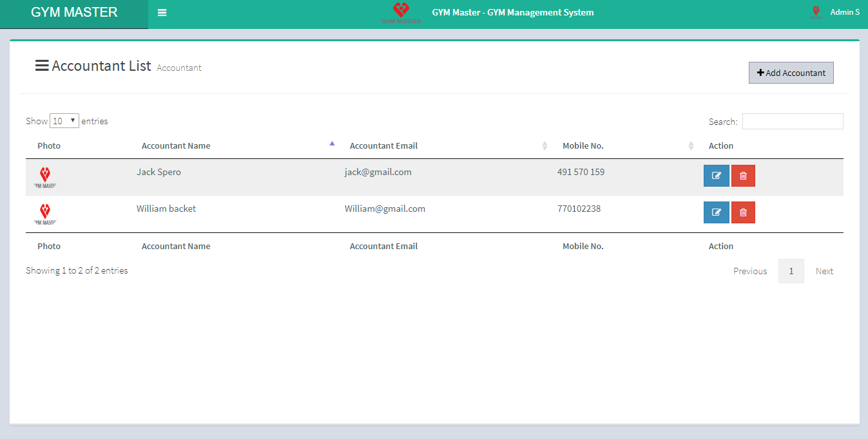
Task: Click the Add Accountant button
Action: (x=791, y=73)
